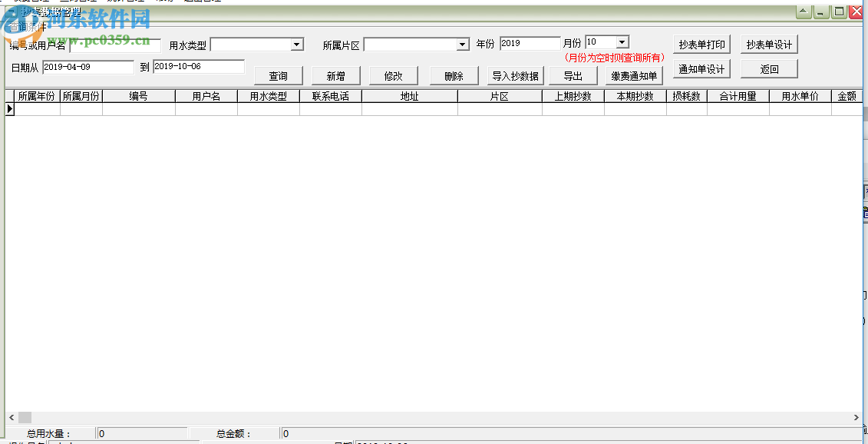Click the 年份 field showing 2019
The width and height of the screenshot is (868, 444).
tap(530, 43)
